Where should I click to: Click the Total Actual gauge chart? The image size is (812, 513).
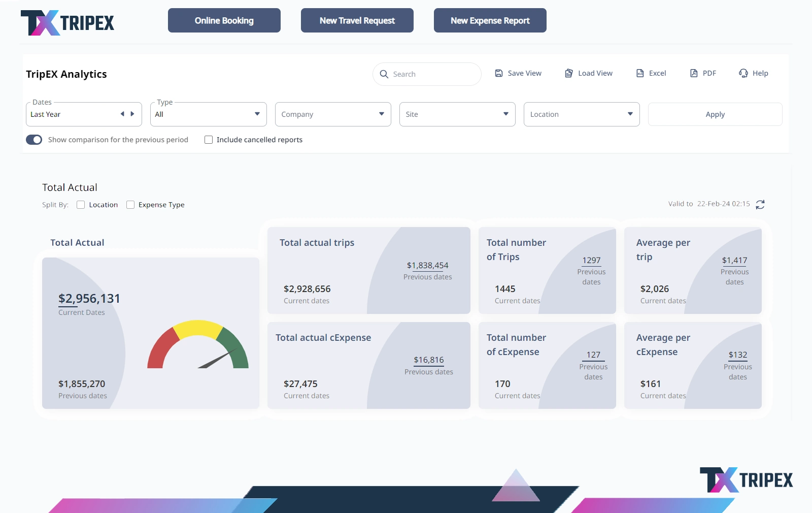click(198, 344)
